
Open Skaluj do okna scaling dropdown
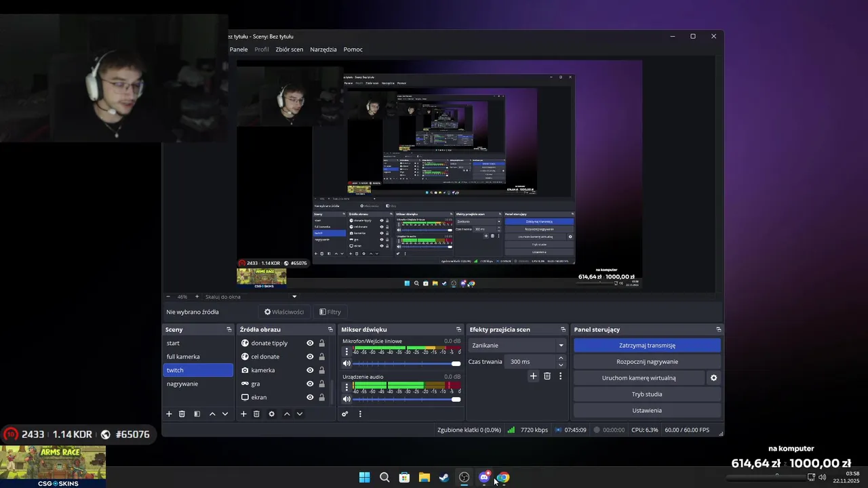252,296
